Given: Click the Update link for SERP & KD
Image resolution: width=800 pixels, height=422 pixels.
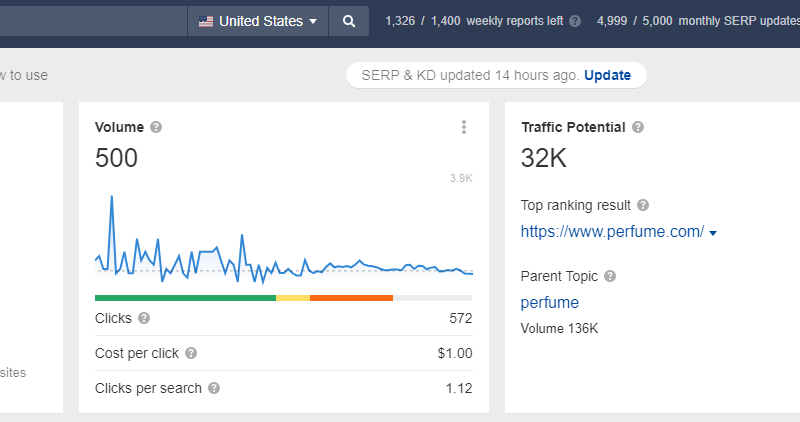Looking at the screenshot, I should 607,75.
